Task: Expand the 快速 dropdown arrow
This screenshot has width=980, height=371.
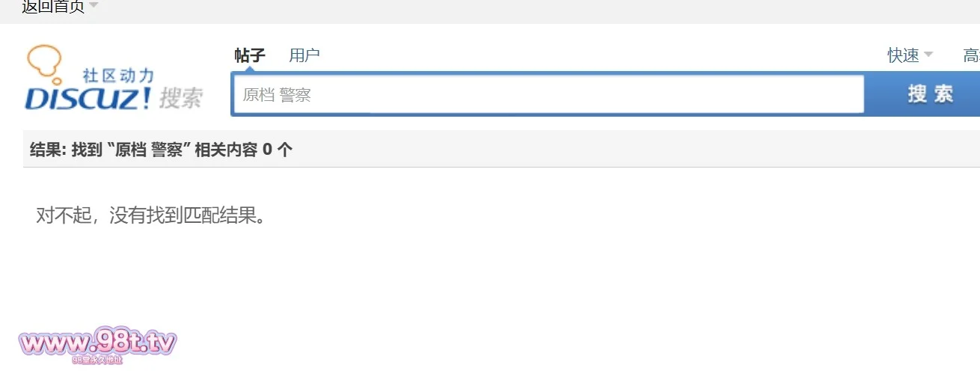Action: [928, 55]
